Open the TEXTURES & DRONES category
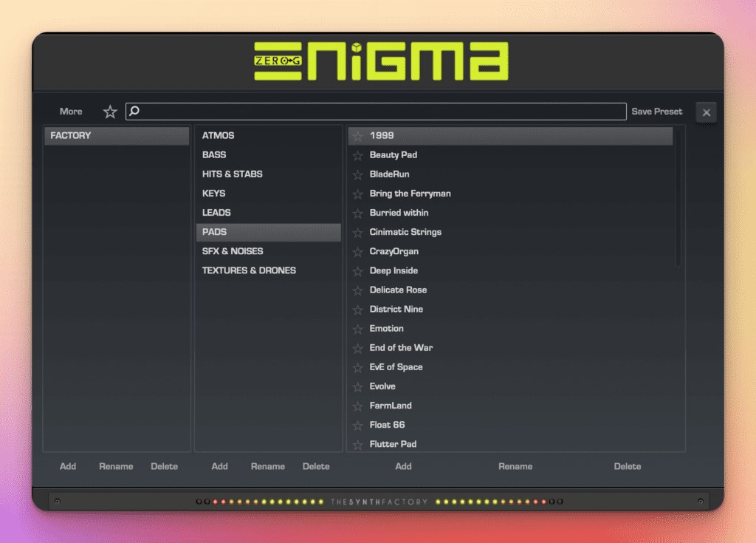The width and height of the screenshot is (756, 543). [x=269, y=271]
